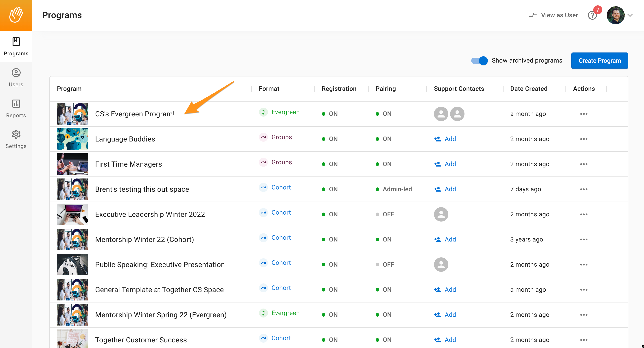Open the help question mark icon
The width and height of the screenshot is (644, 348).
tap(592, 15)
